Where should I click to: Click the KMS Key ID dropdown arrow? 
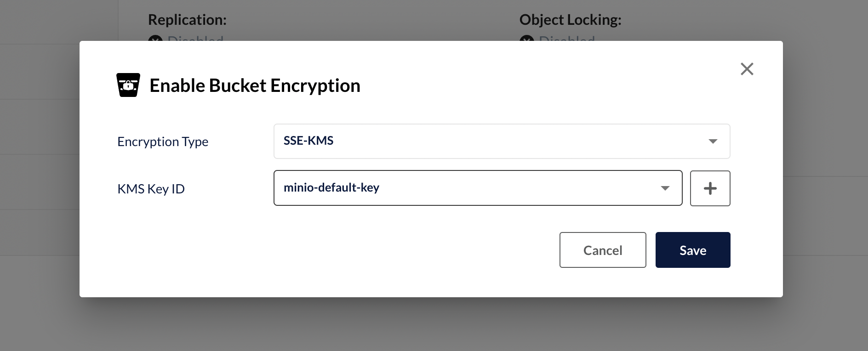pyautogui.click(x=665, y=188)
